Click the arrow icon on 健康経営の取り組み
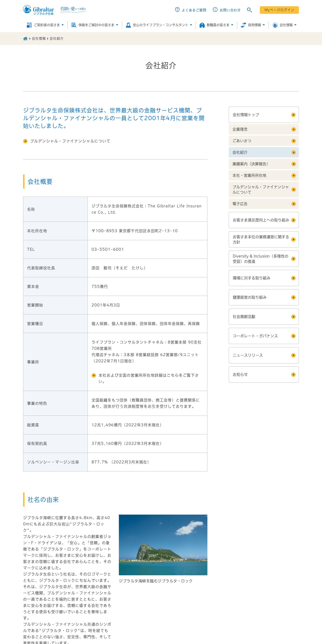 coord(293,297)
